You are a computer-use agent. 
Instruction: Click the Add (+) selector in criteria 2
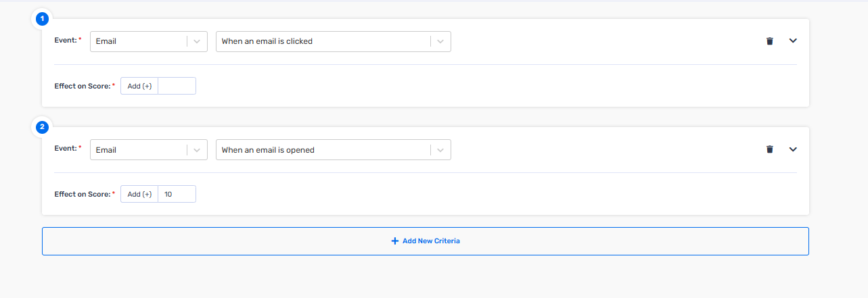139,194
